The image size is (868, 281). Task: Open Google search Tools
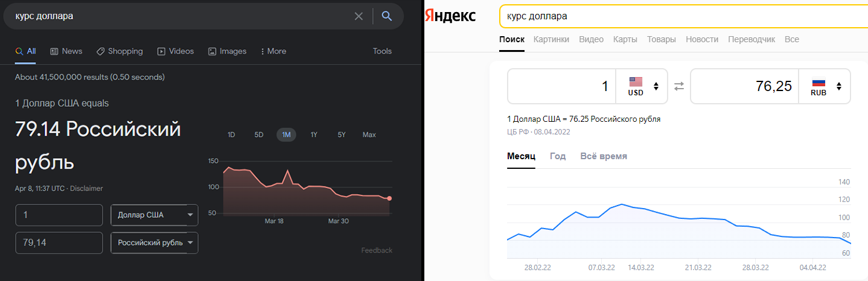(x=382, y=51)
